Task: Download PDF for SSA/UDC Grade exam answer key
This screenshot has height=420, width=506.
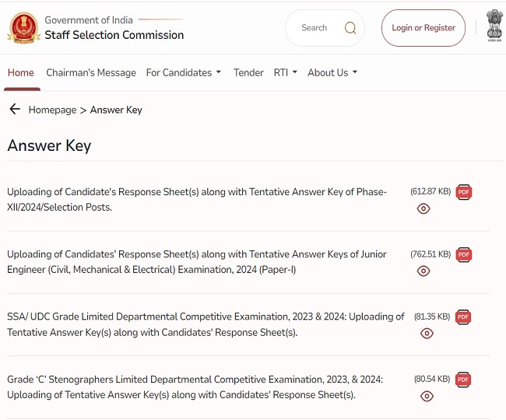Action: pos(464,317)
